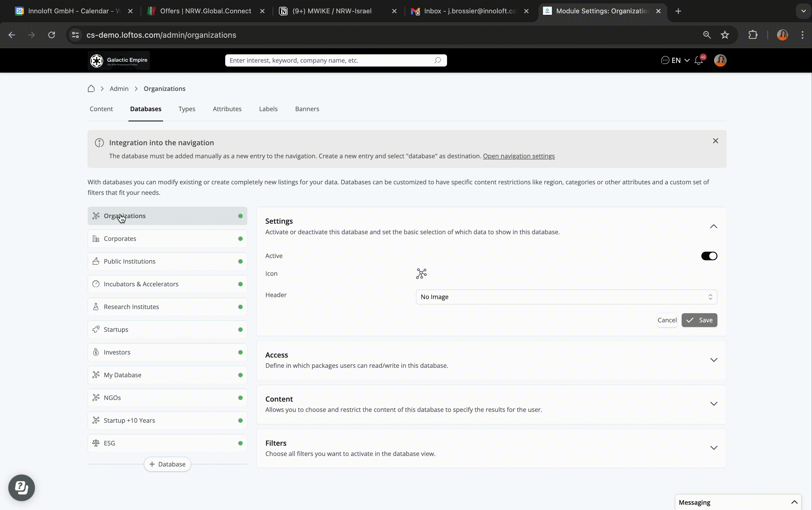Click the Save button

(x=699, y=320)
